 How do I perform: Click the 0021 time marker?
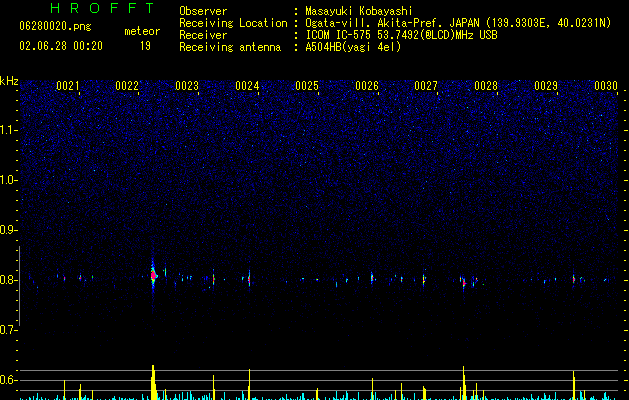(x=67, y=86)
